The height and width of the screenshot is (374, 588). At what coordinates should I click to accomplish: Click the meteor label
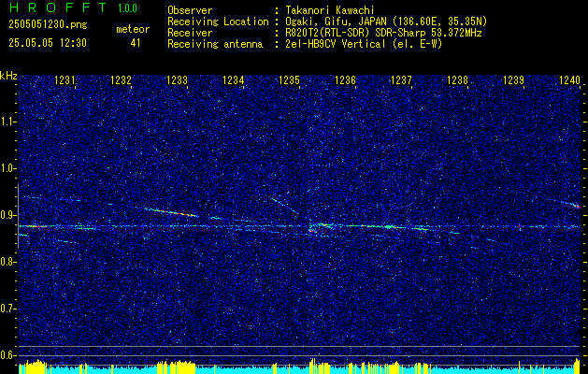(x=133, y=29)
